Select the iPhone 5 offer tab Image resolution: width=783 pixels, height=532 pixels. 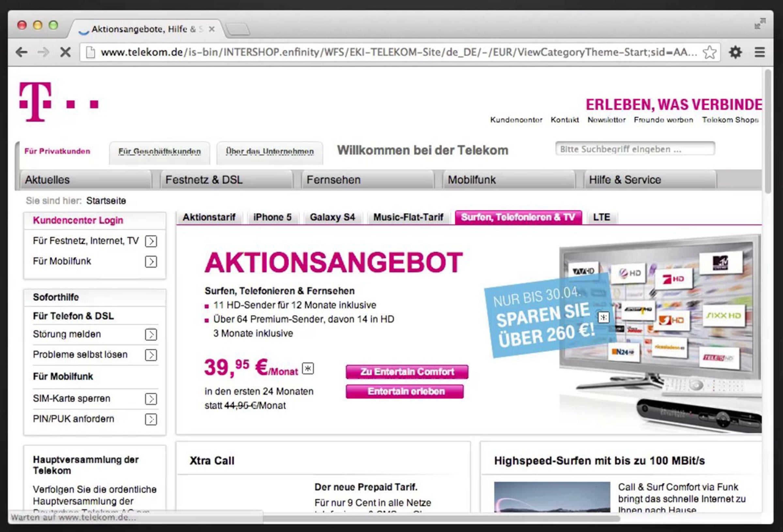[272, 217]
